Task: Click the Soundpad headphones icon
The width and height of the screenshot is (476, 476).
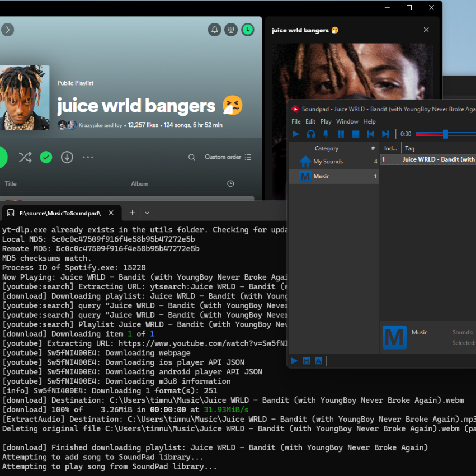Action: pyautogui.click(x=311, y=134)
